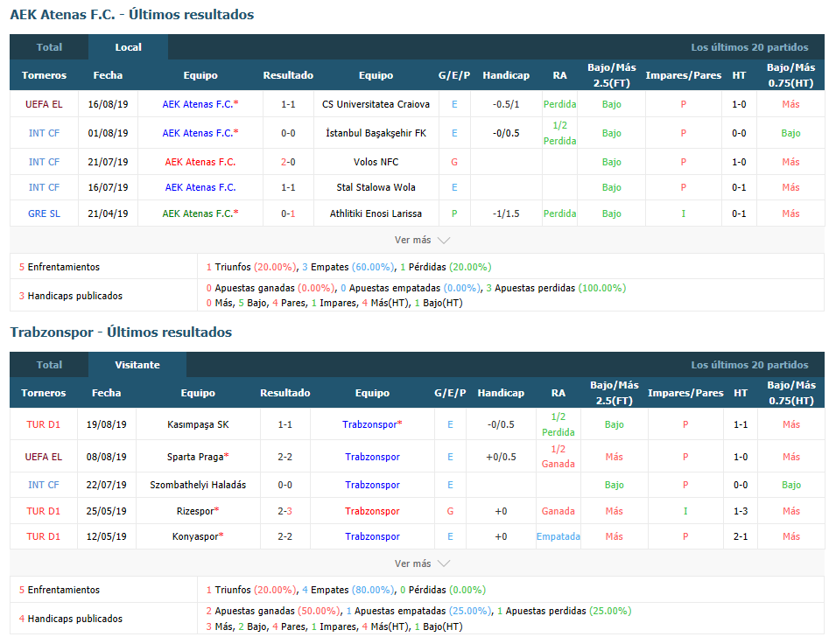Open TUR D1 tournament link dated 25/05/19
The height and width of the screenshot is (644, 836).
[x=43, y=511]
